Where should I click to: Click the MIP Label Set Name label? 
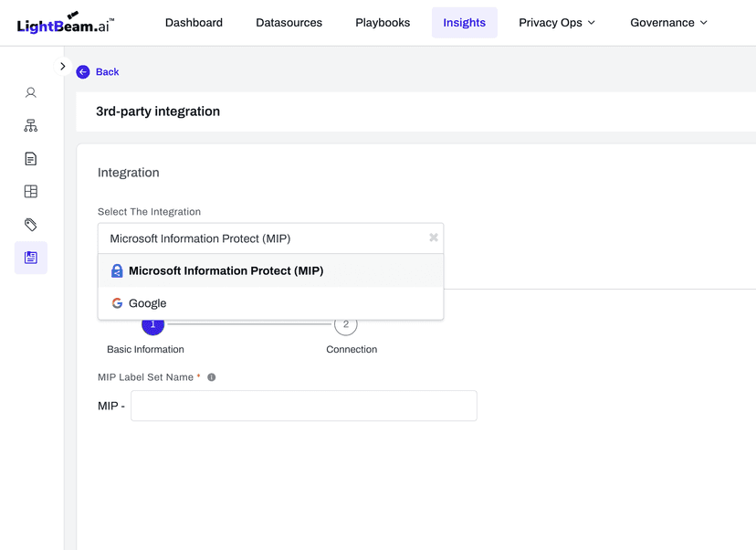[x=145, y=377]
